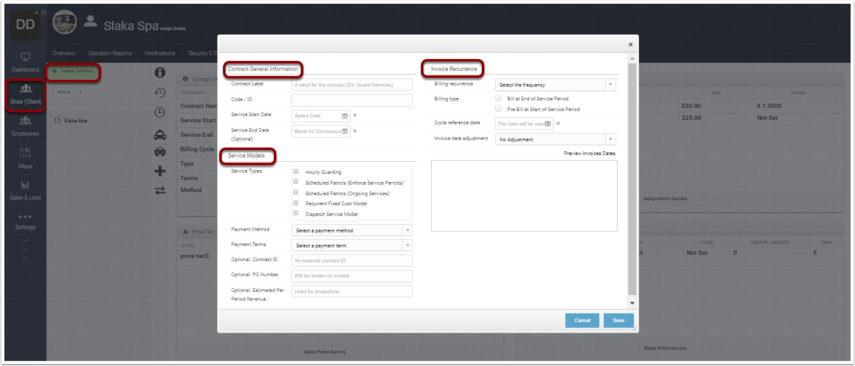This screenshot has height=366, width=855.
Task: Click the price tier3 group cell
Action: tap(195, 255)
